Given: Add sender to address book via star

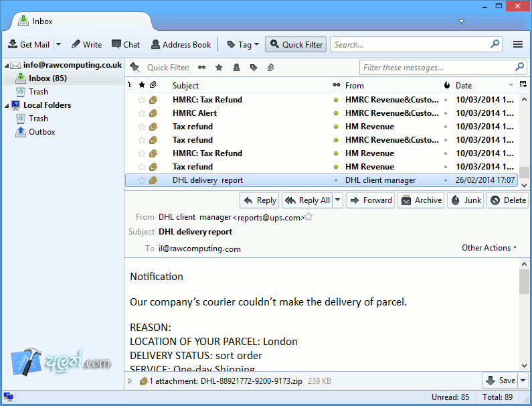Looking at the screenshot, I should click(308, 217).
